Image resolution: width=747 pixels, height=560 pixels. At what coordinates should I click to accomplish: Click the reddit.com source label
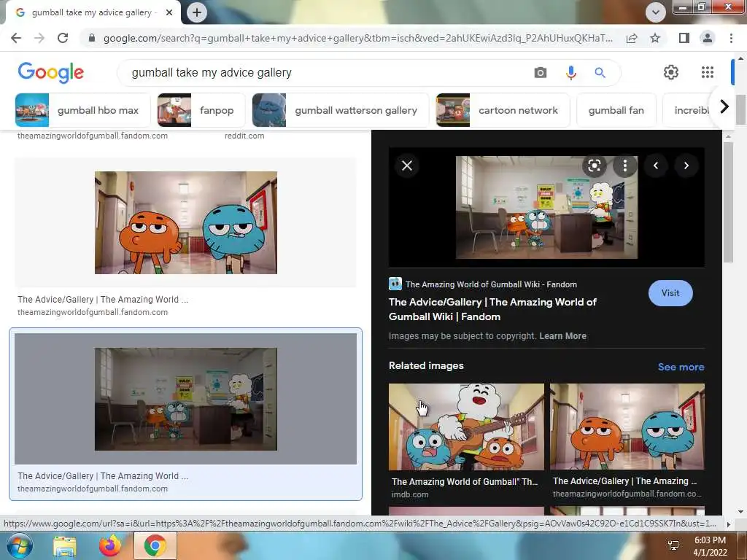[x=244, y=136]
